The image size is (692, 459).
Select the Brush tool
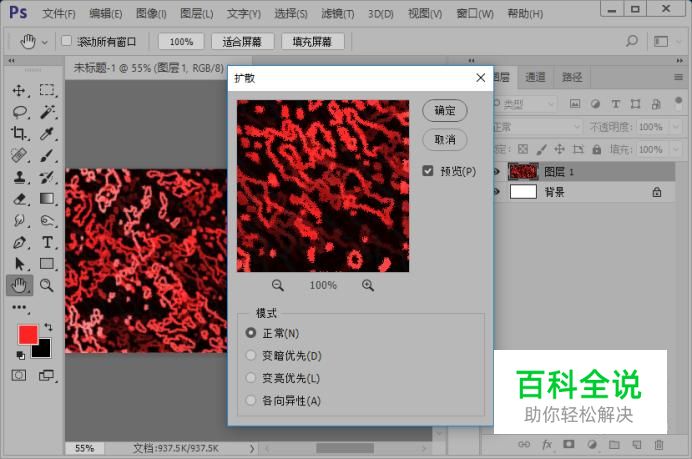[47, 155]
